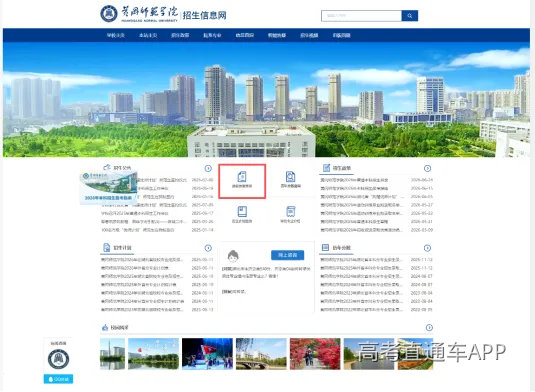
Task: Open the 本站主页 navigation item
Action: (148, 35)
